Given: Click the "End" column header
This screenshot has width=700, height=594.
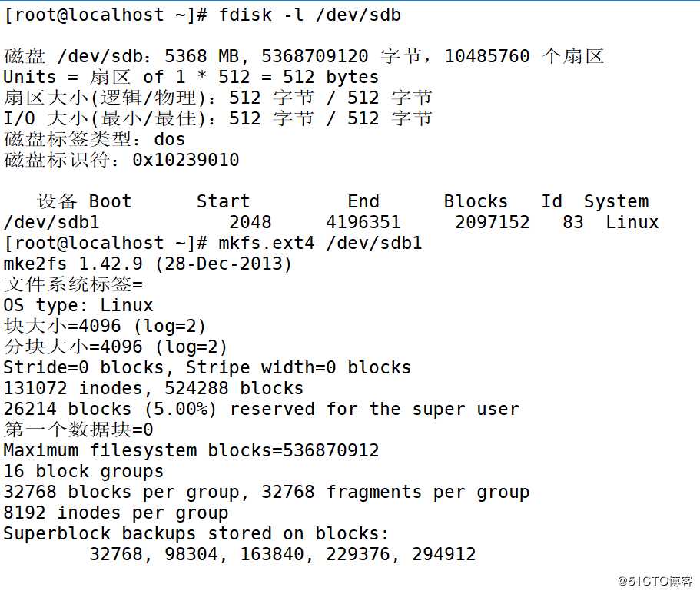Looking at the screenshot, I should click(x=363, y=201).
